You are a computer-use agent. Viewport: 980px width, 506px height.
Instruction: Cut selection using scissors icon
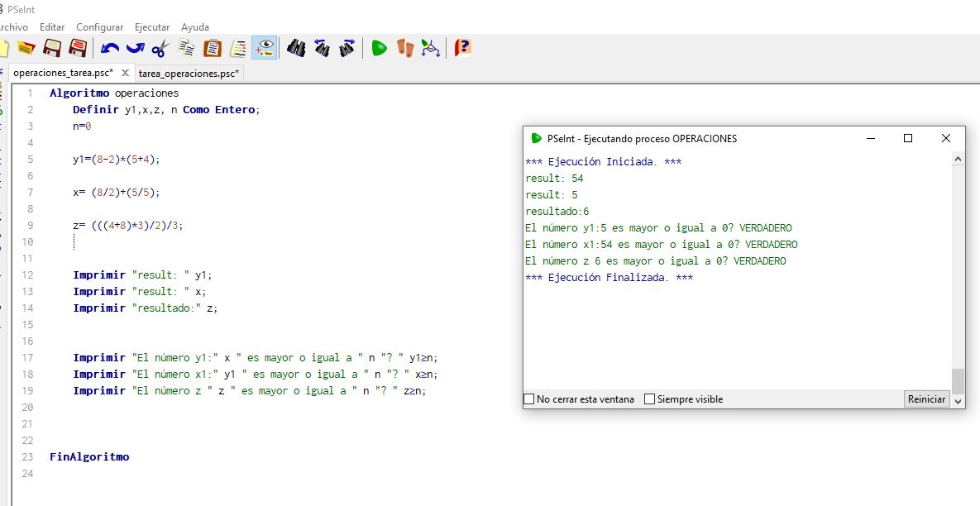pyautogui.click(x=160, y=48)
